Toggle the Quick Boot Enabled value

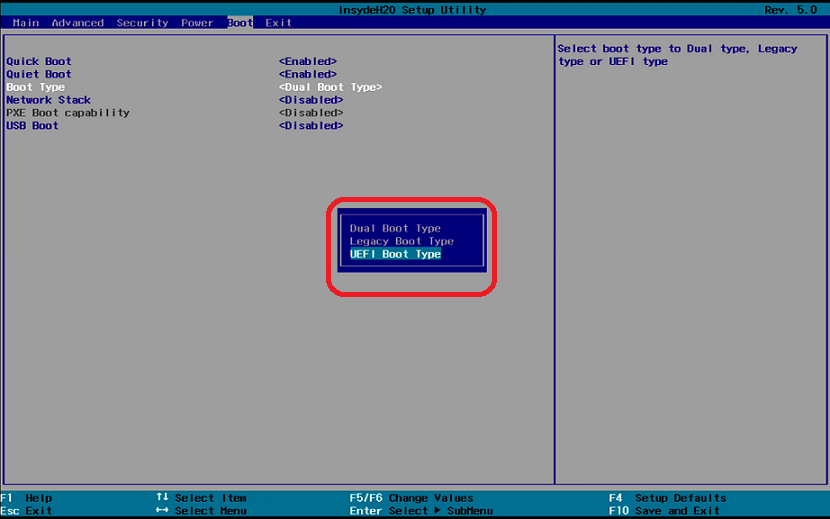coord(307,62)
